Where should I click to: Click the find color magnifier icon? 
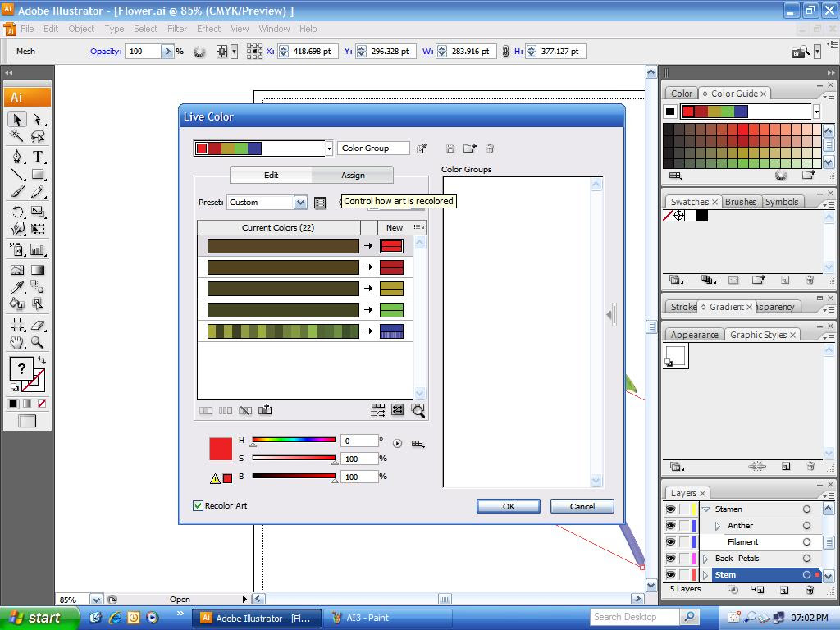click(418, 410)
